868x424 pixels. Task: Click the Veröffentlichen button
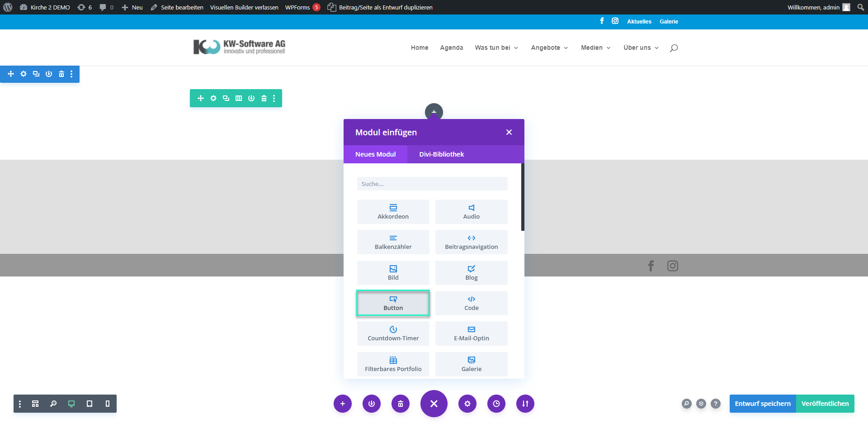pos(825,404)
